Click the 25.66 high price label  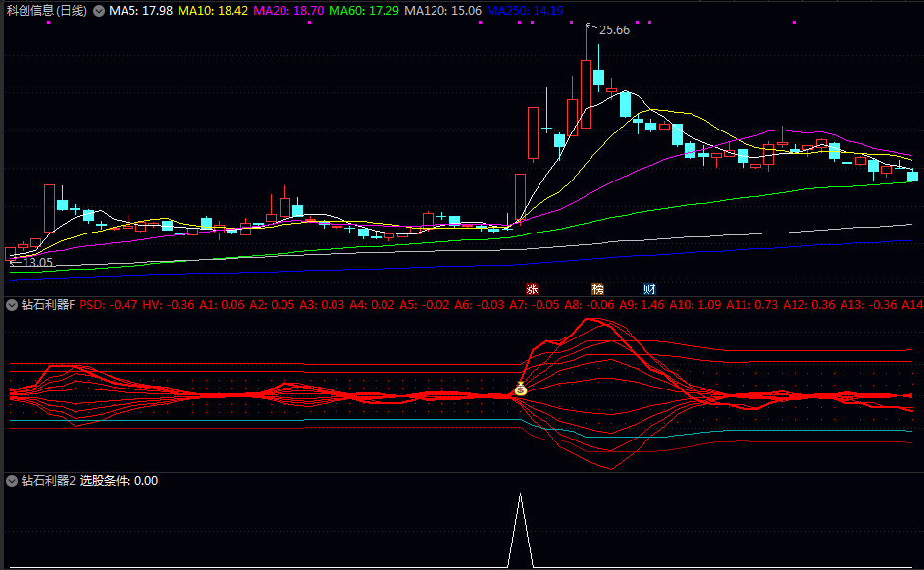(614, 30)
